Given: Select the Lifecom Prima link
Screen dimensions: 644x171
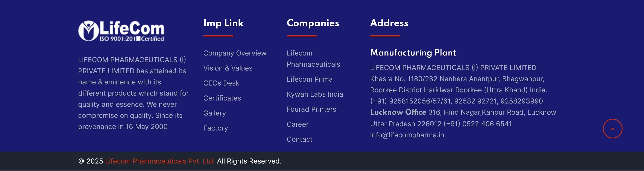Looking at the screenshot, I should coord(310,79).
